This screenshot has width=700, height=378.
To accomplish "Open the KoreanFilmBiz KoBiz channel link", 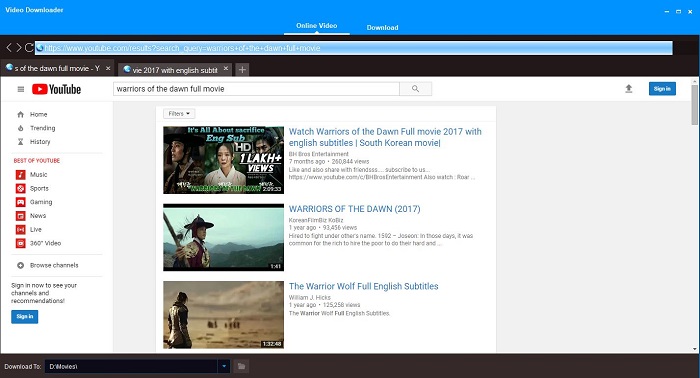I will pyautogui.click(x=316, y=220).
